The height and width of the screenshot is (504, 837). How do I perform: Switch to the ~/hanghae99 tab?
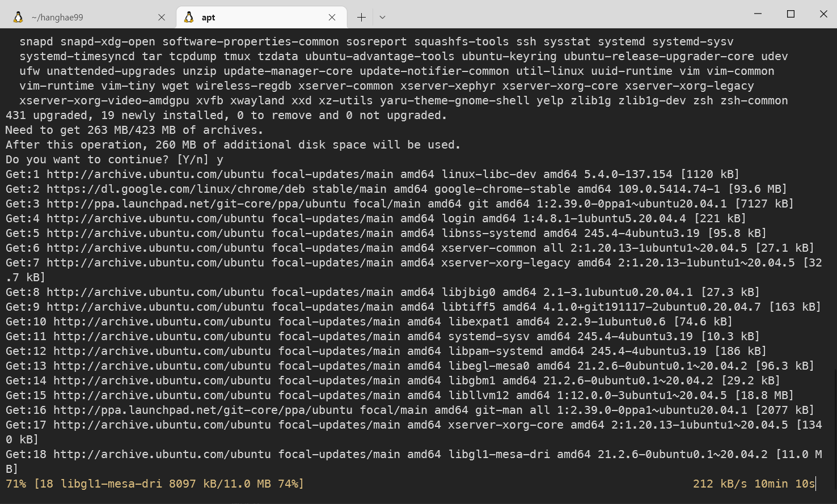88,17
